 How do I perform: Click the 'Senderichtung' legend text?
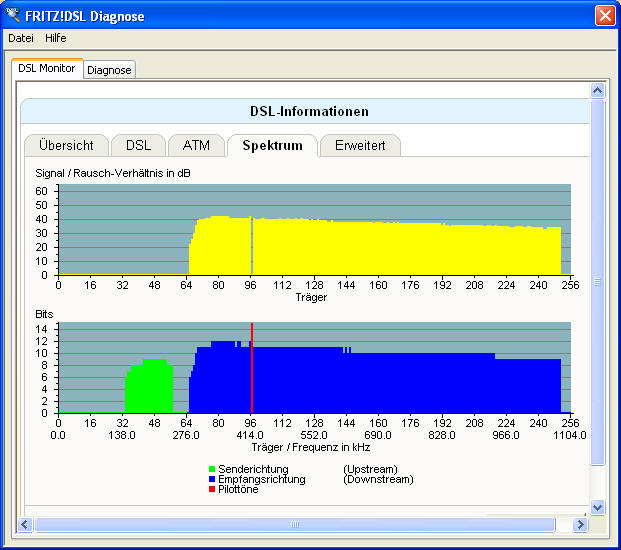click(x=253, y=469)
